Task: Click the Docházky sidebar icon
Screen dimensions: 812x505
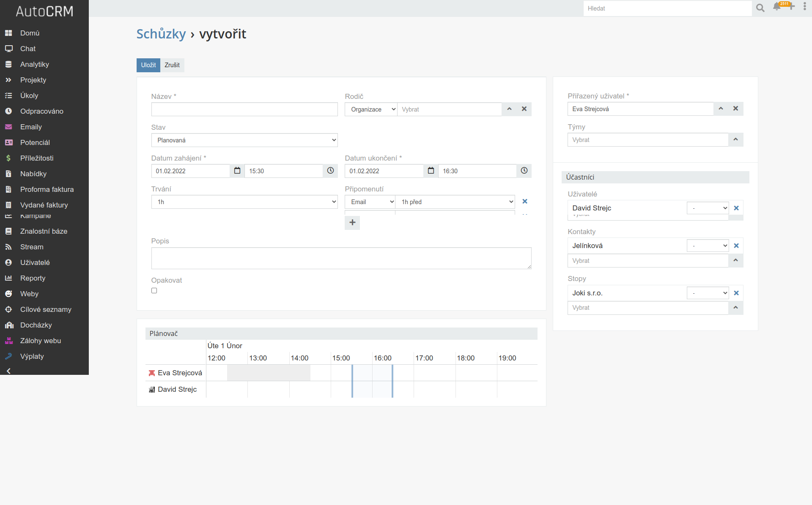Action: click(9, 325)
